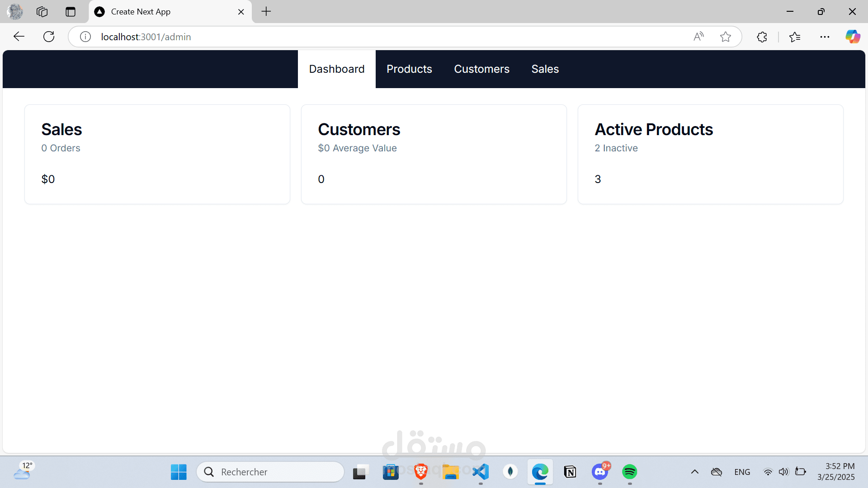The height and width of the screenshot is (488, 868).
Task: Open Edge Settings and more menu
Action: [x=825, y=37]
